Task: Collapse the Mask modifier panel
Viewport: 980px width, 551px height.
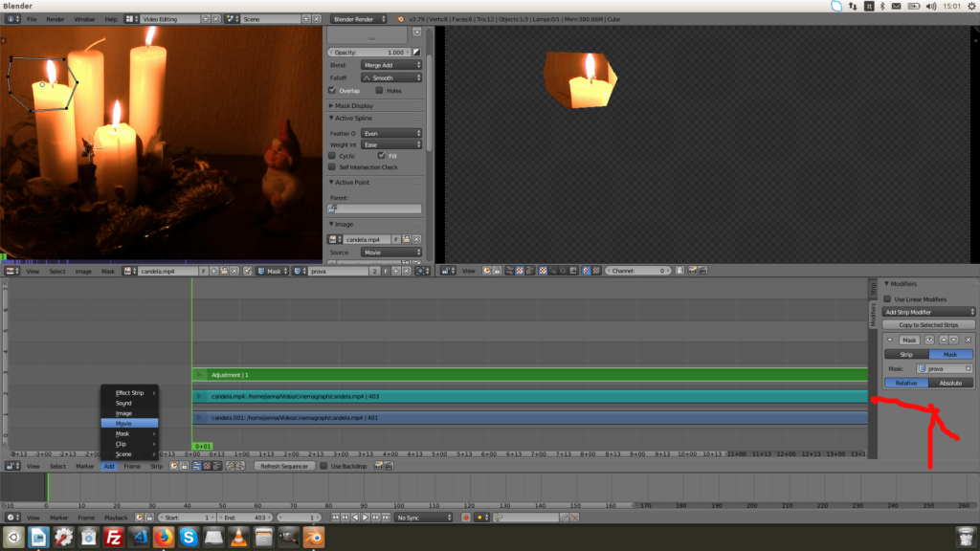Action: pos(890,340)
